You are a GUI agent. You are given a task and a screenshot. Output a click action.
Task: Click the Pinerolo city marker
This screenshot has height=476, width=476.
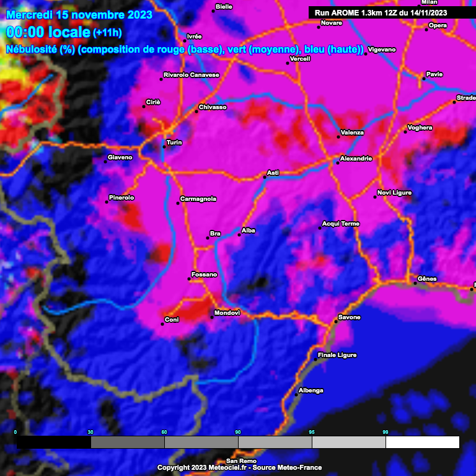coord(107,201)
